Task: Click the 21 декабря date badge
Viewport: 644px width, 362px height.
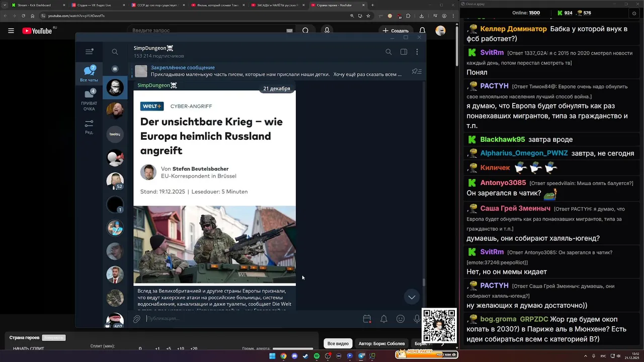Action: click(277, 88)
